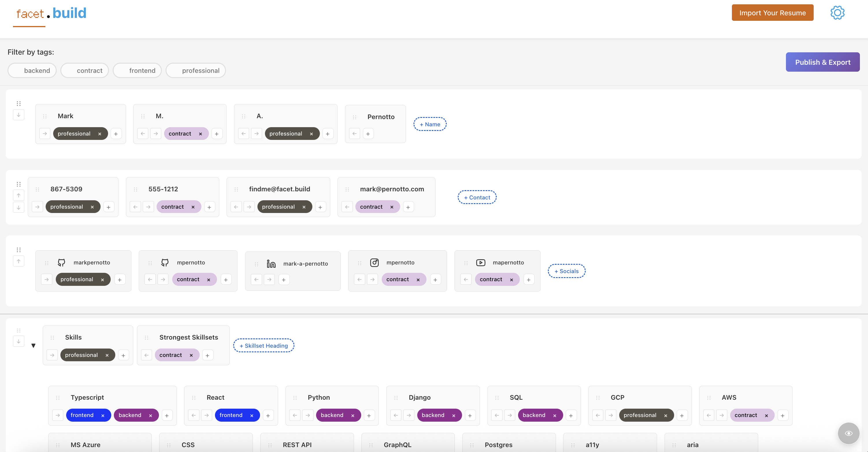868x452 pixels.
Task: Click the plus icon to tag the Python skill
Action: tap(369, 415)
